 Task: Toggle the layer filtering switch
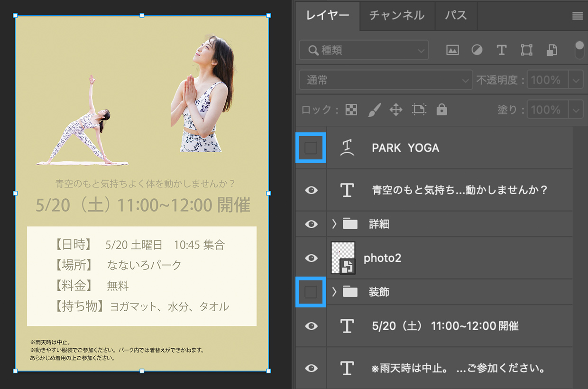579,50
